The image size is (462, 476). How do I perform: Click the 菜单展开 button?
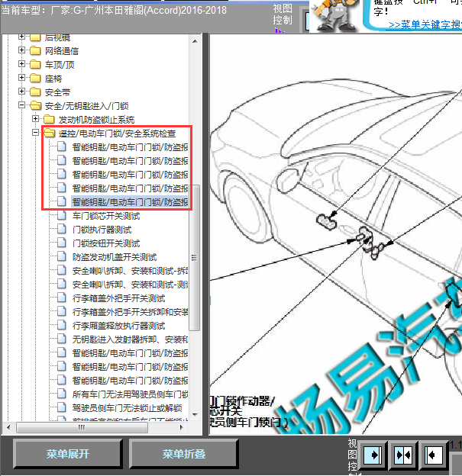pos(68,454)
